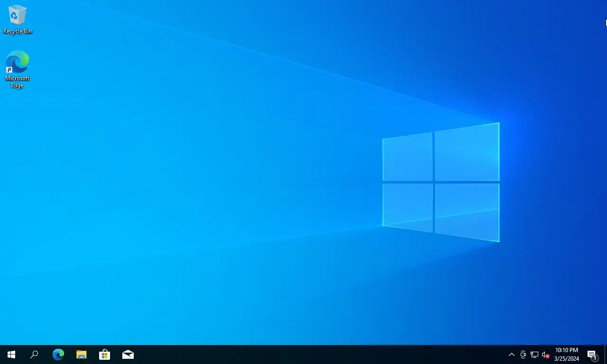Open File Explorer from the taskbar
The width and height of the screenshot is (607, 364).
tap(82, 355)
